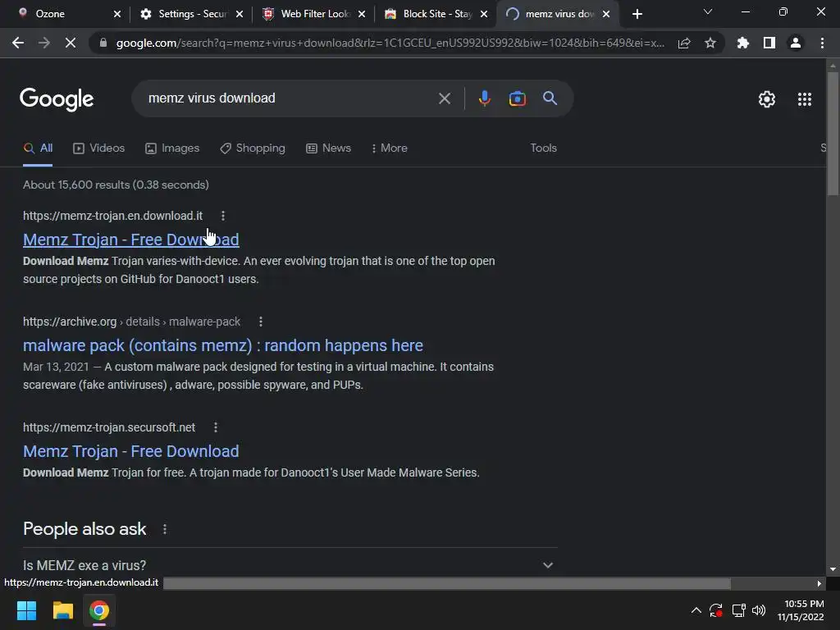Open the Chrome three-dot menu
The image size is (840, 630).
click(x=822, y=43)
